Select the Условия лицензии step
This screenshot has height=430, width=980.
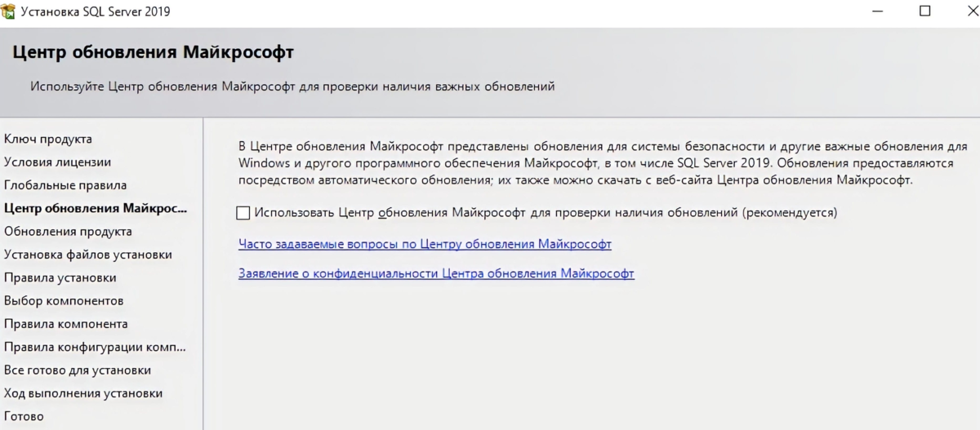pos(57,162)
